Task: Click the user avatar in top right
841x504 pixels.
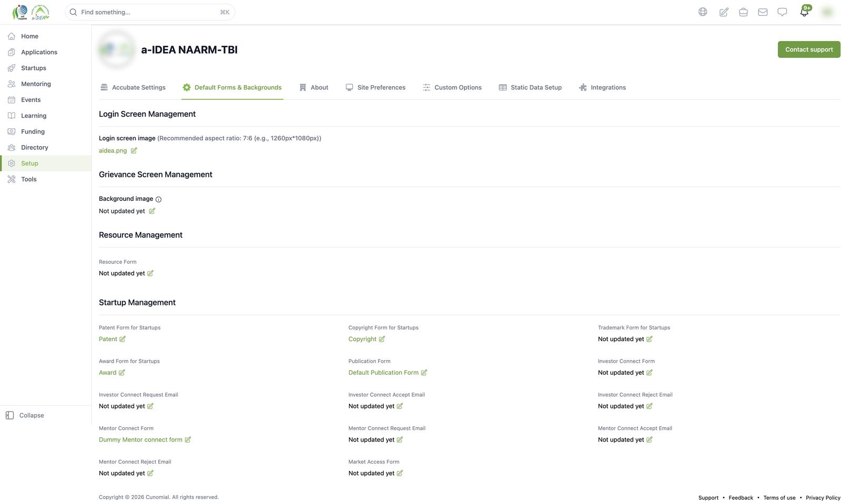Action: click(x=827, y=12)
